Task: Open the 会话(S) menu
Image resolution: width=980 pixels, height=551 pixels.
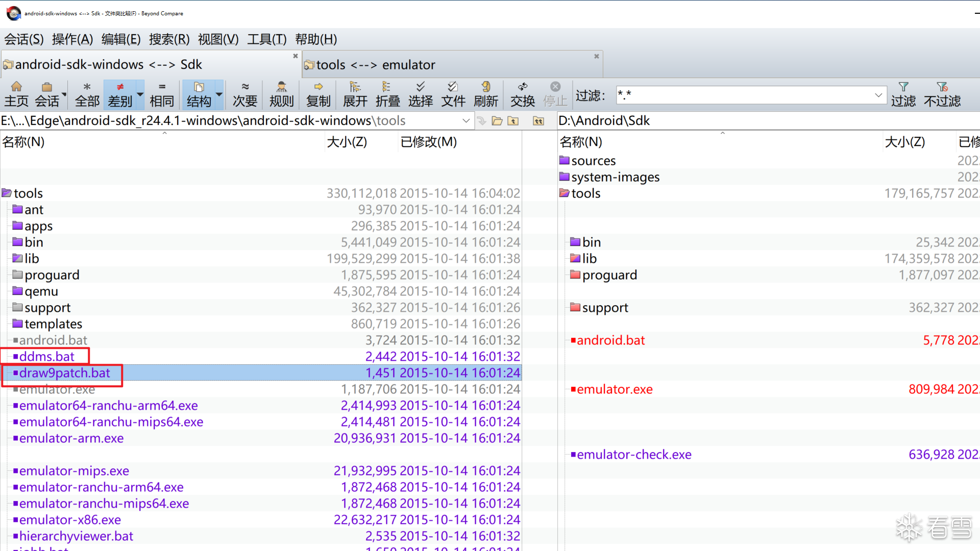Action: click(24, 39)
